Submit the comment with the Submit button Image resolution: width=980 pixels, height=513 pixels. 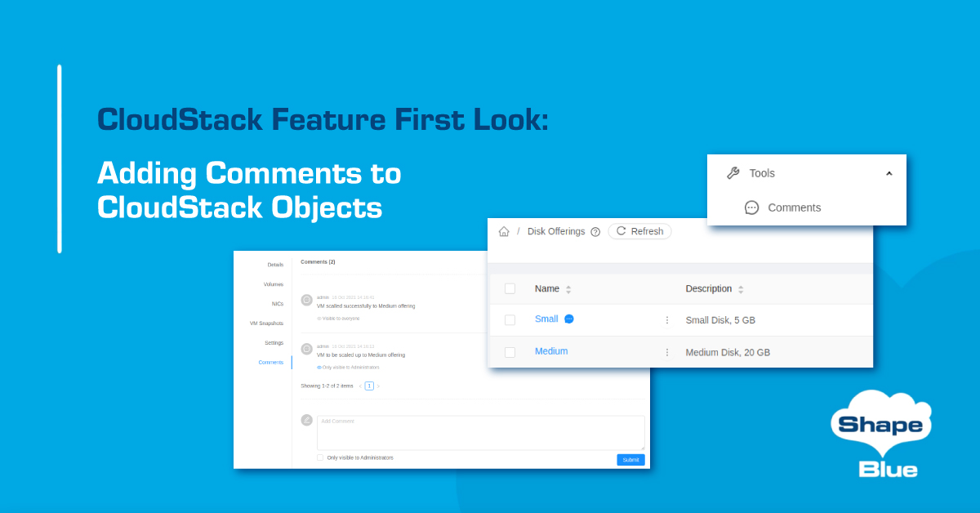pyautogui.click(x=630, y=460)
